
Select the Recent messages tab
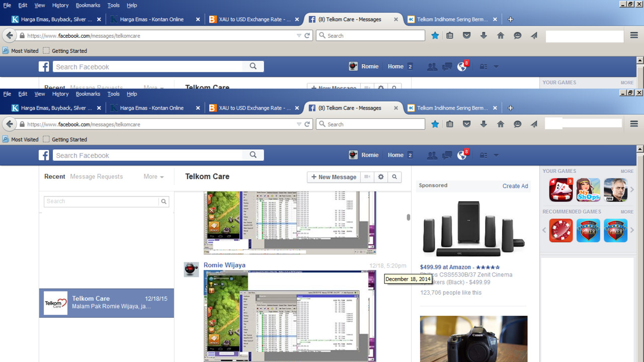pyautogui.click(x=55, y=176)
